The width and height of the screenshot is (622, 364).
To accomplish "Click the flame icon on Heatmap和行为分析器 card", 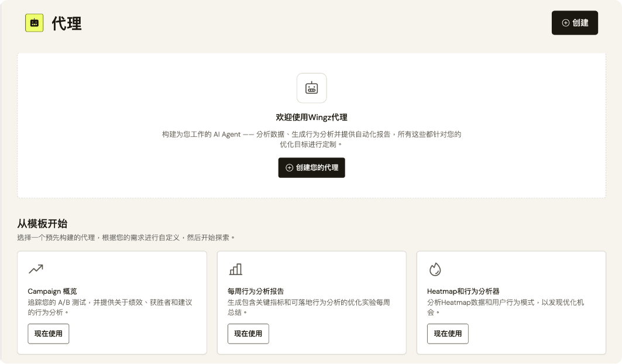I will 435,269.
